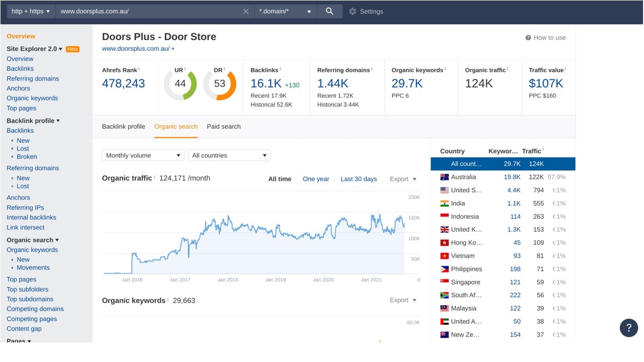This screenshot has height=362, width=644.
Task: Open Anchors link under Site Explorer
Action: 18,89
